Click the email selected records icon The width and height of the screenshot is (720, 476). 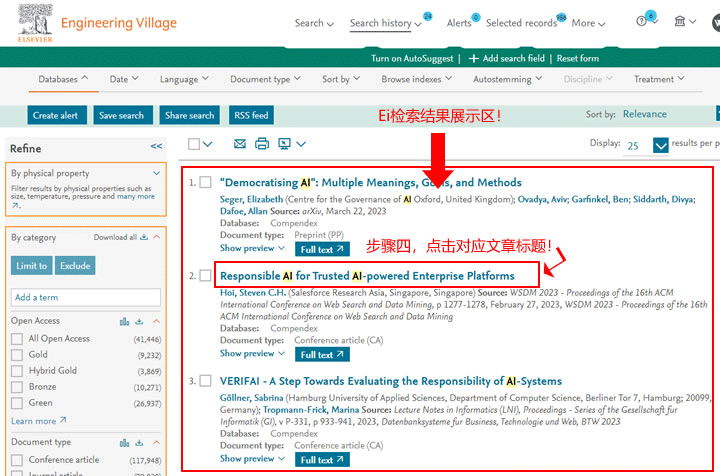pos(240,144)
